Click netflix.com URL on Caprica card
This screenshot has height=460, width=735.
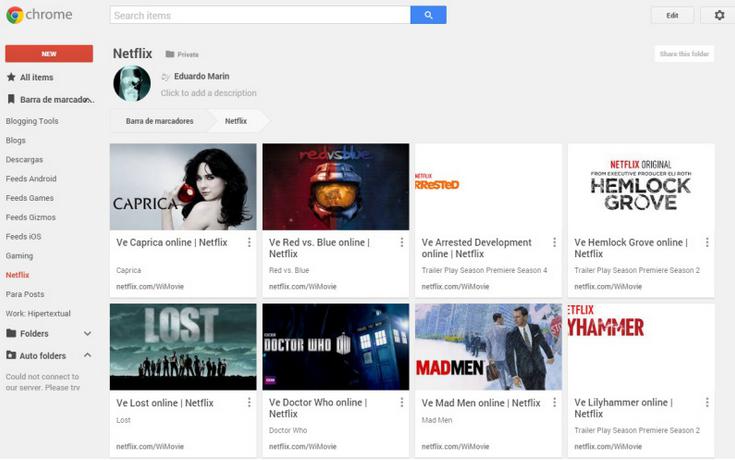(150, 287)
